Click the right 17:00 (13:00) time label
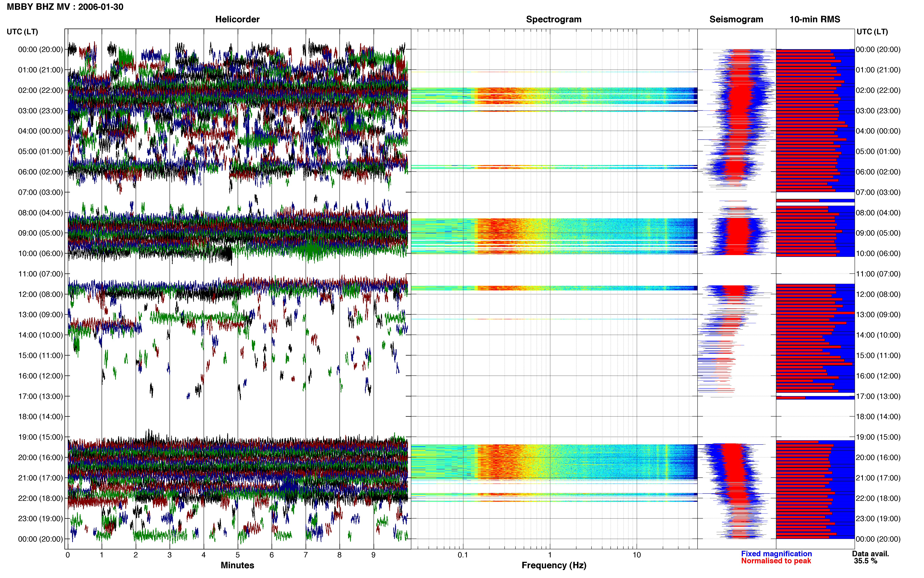Viewport: 924px width, 578px height. (x=878, y=396)
